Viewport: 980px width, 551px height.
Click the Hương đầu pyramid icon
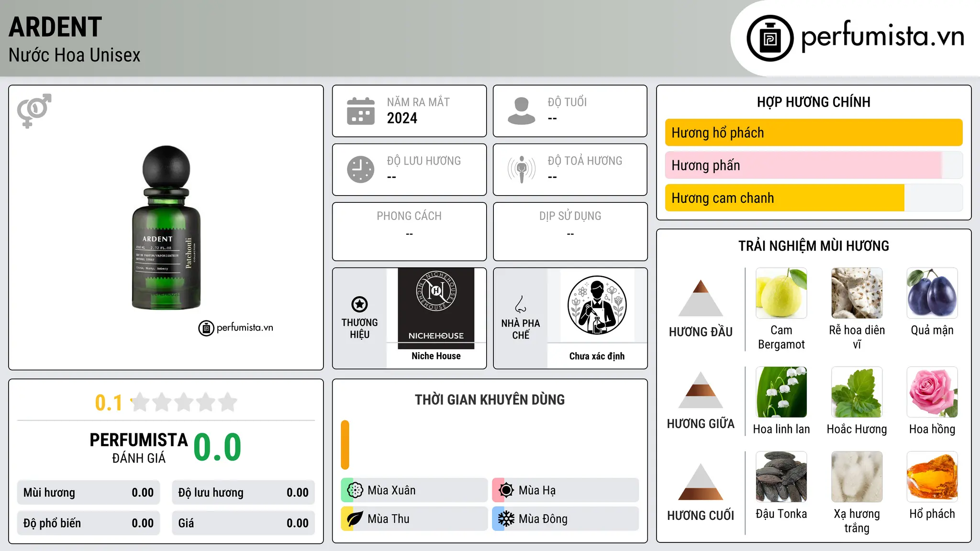coord(701,298)
